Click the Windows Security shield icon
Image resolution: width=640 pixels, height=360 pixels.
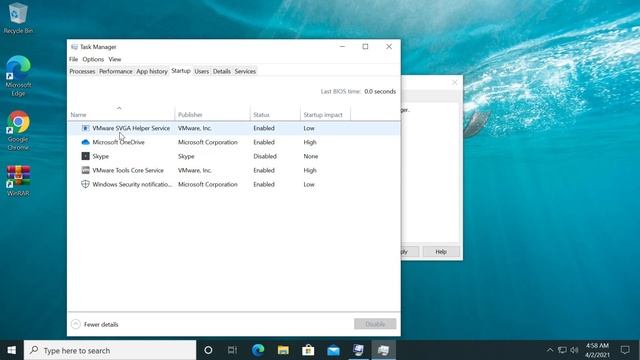[x=85, y=184]
